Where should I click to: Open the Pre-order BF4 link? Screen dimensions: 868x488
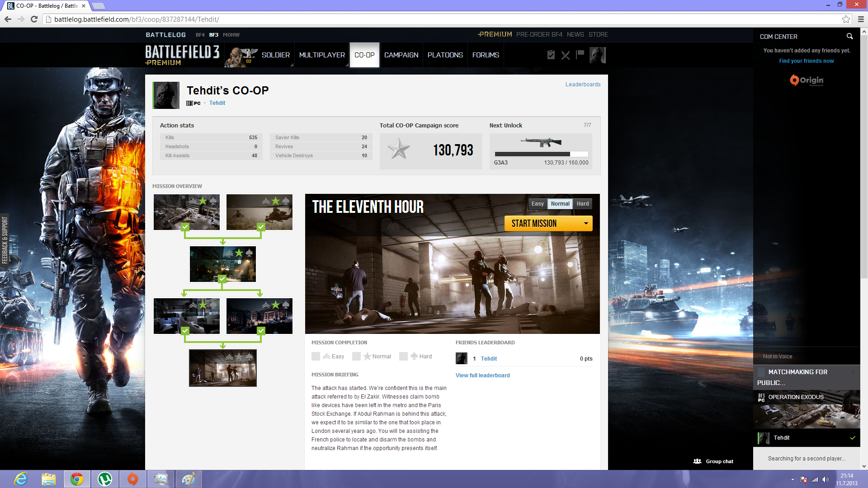pyautogui.click(x=539, y=34)
